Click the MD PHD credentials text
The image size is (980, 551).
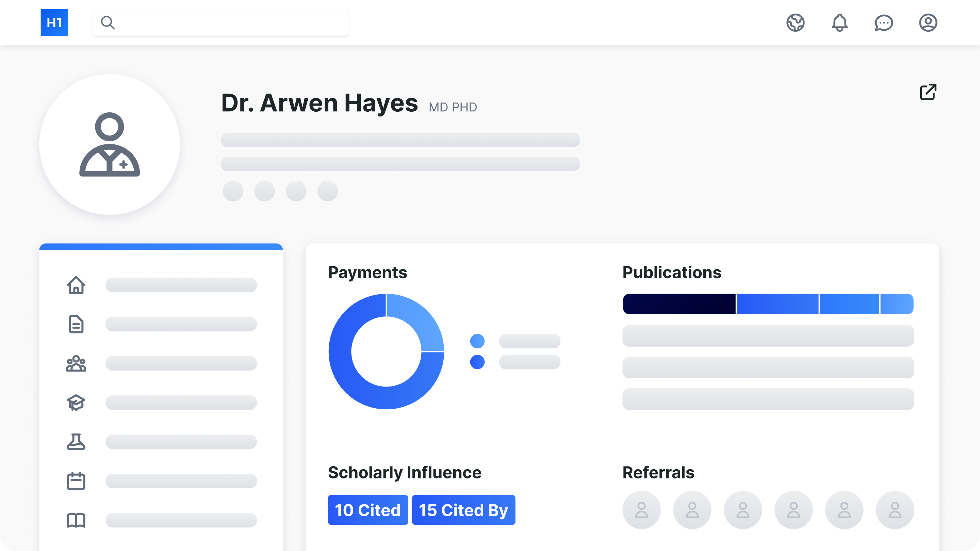(x=453, y=107)
